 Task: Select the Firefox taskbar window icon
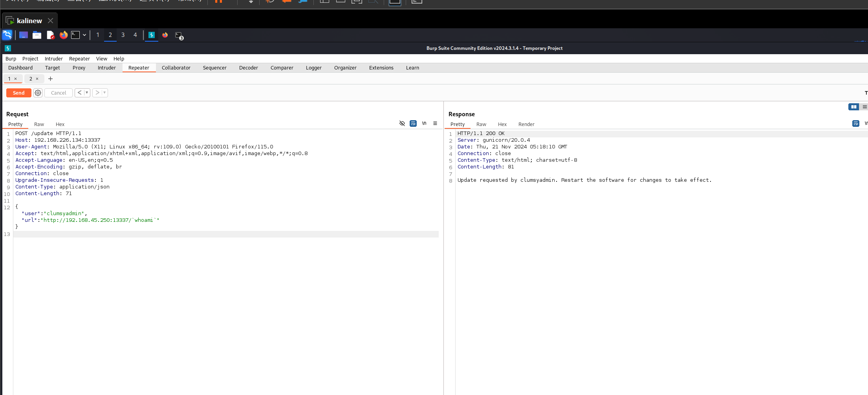click(x=165, y=35)
